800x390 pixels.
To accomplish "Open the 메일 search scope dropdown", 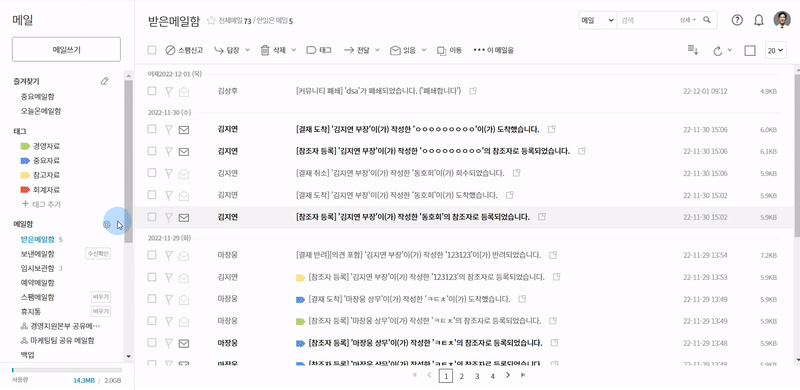I will [597, 20].
